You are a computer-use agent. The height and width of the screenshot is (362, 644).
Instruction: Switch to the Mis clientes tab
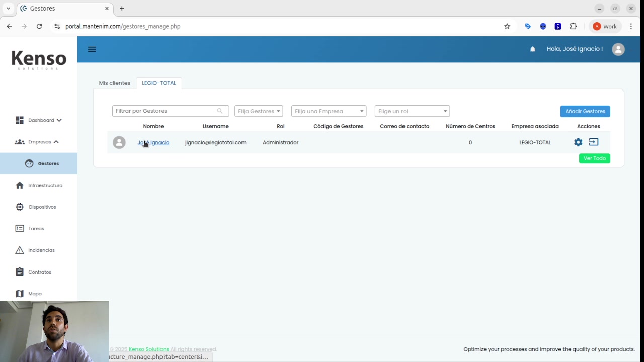pyautogui.click(x=114, y=83)
